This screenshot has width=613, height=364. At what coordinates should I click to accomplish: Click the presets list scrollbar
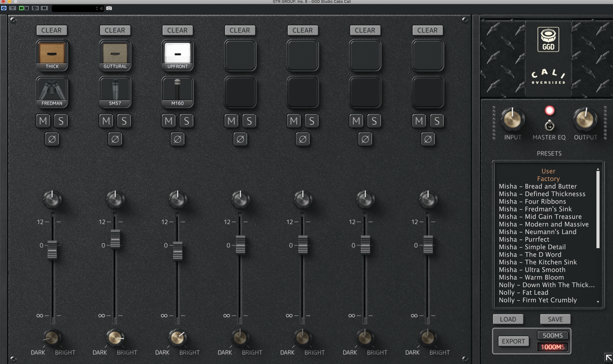tap(598, 209)
